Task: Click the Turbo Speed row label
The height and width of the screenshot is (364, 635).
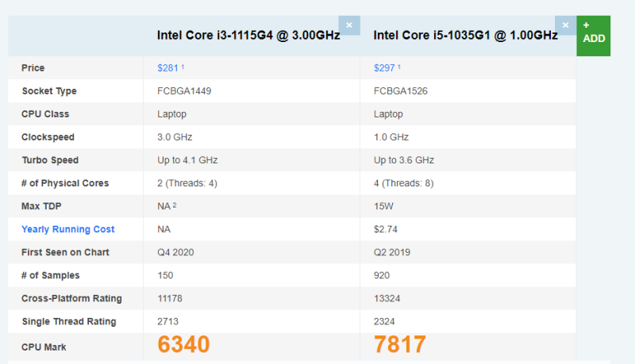Action: click(50, 160)
